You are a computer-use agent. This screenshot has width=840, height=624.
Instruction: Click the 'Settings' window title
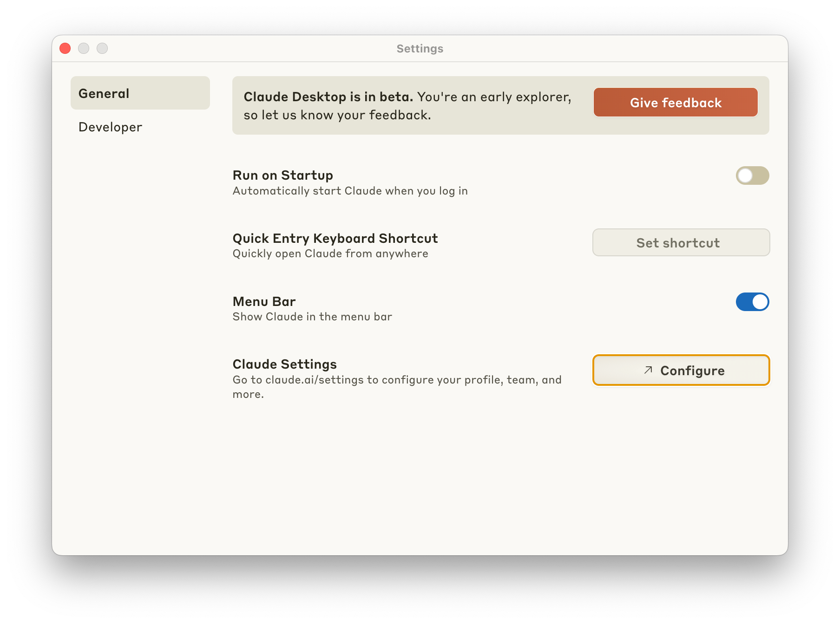[x=420, y=49]
